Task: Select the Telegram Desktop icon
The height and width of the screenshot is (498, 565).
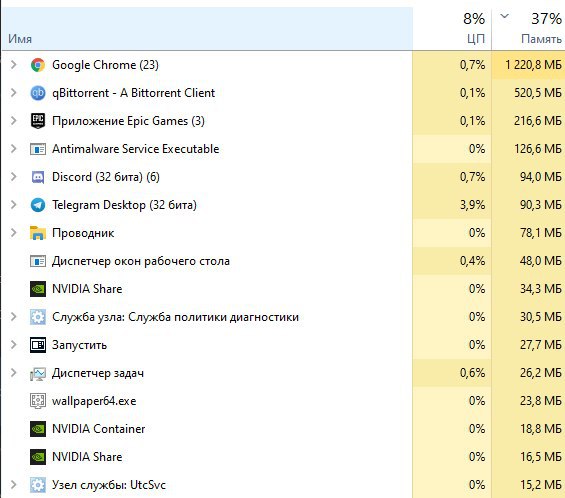Action: pyautogui.click(x=38, y=205)
